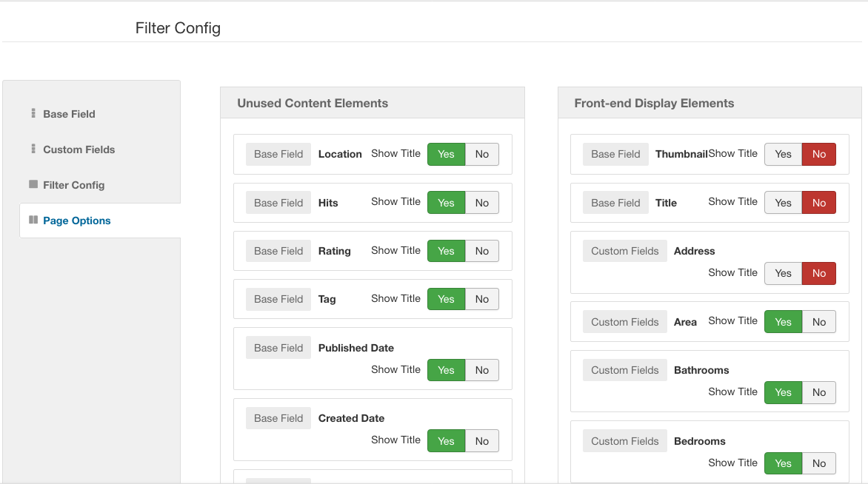Click the Unused Content Elements header
The image size is (868, 484).
313,104
